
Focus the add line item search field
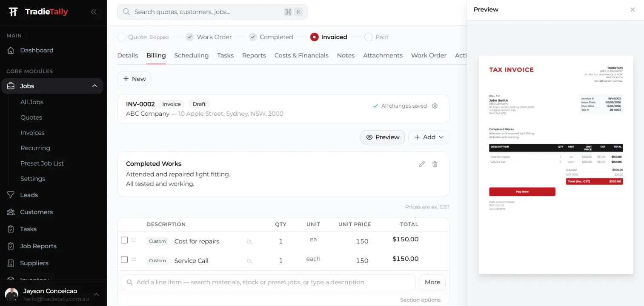(x=268, y=282)
